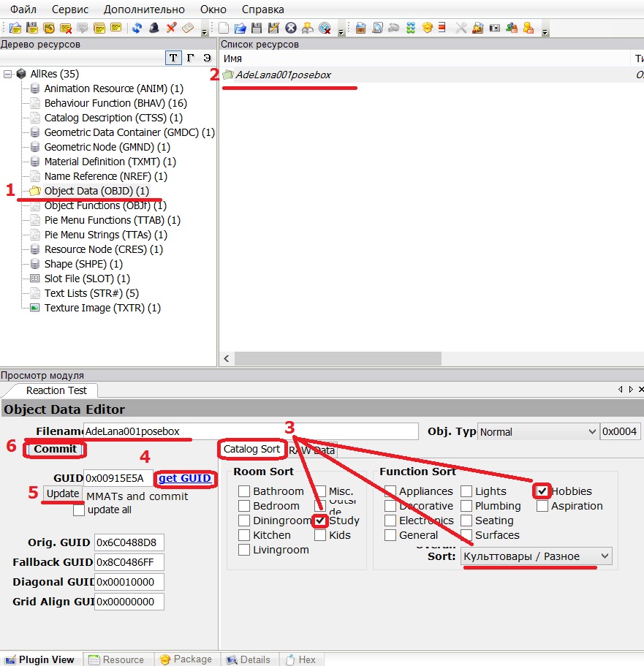Click the black hat toolbar icon

154,29
